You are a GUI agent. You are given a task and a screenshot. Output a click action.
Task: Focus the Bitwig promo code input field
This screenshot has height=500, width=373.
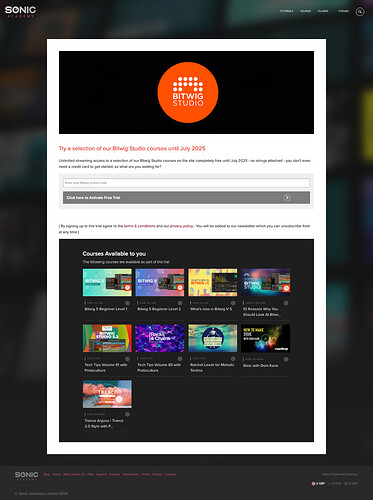(x=186, y=183)
